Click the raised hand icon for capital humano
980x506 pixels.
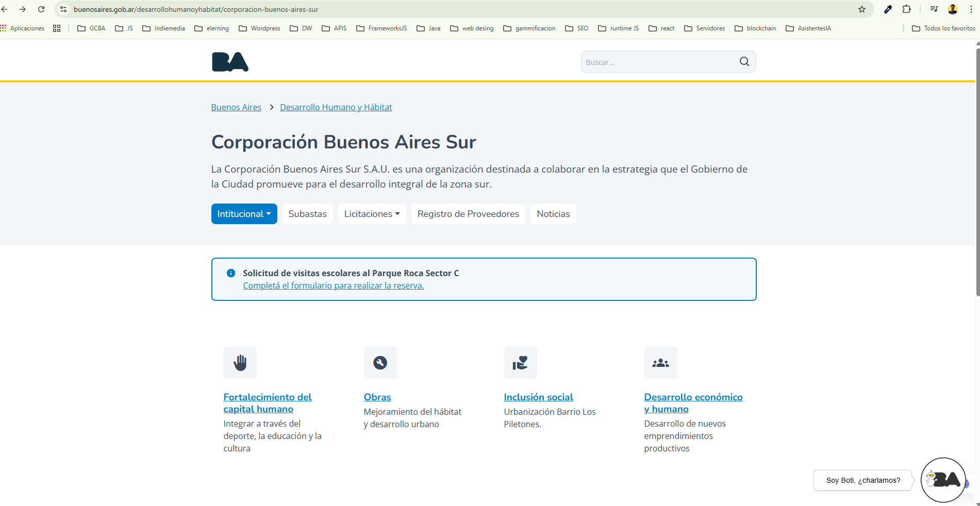click(240, 363)
